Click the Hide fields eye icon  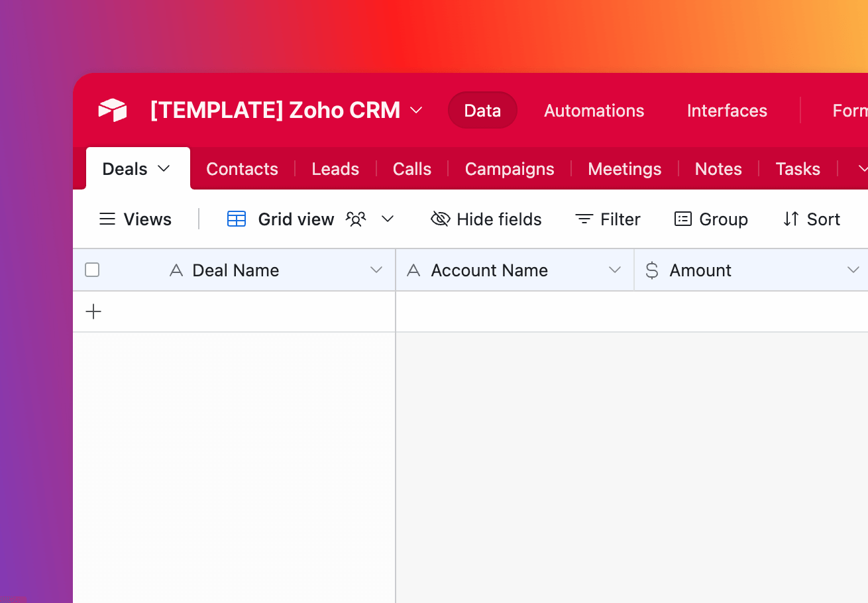coord(441,219)
